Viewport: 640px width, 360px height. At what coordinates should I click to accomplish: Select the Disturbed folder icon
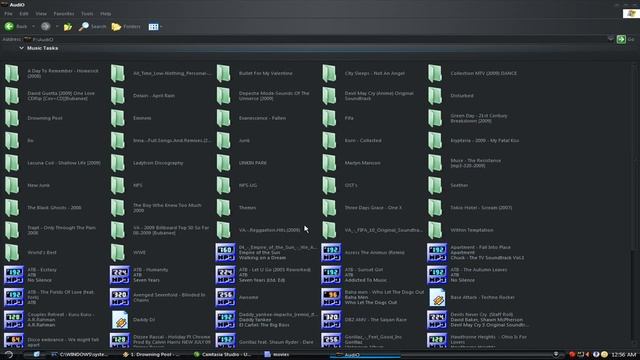point(435,96)
